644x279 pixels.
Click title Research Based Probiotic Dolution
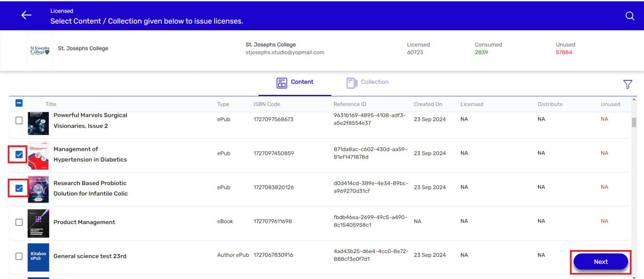[91, 189]
